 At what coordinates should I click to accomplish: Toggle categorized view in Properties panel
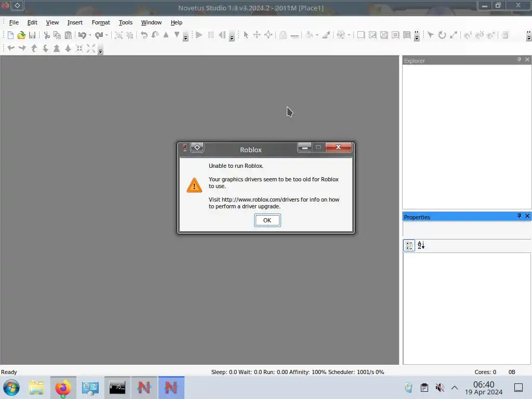[x=409, y=245]
